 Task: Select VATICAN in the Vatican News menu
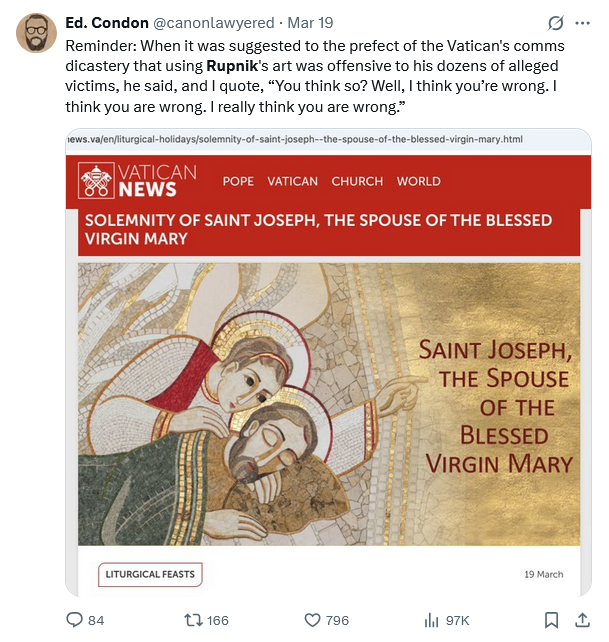pos(292,181)
